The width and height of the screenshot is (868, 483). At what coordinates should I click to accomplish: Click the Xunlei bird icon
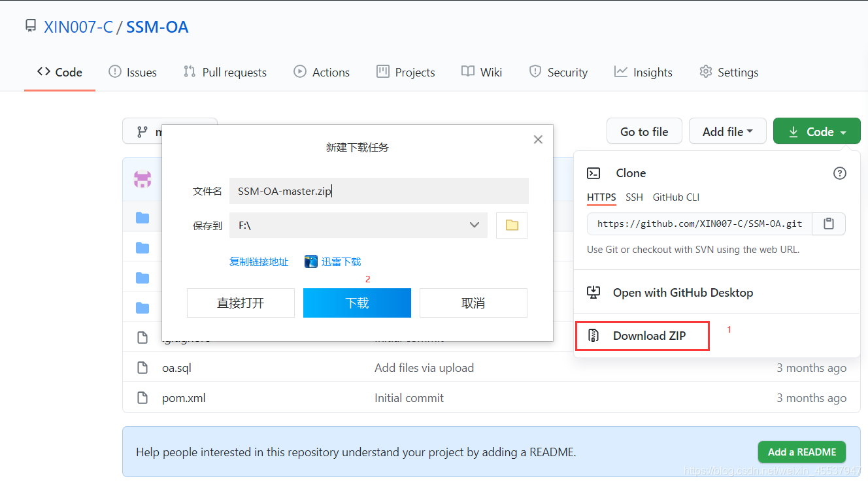[311, 261]
